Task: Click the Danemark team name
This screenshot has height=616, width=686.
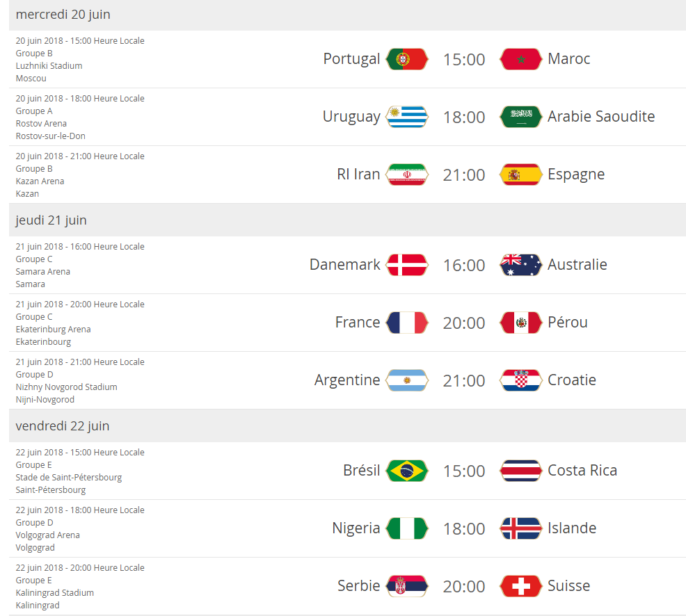Action: click(x=345, y=264)
